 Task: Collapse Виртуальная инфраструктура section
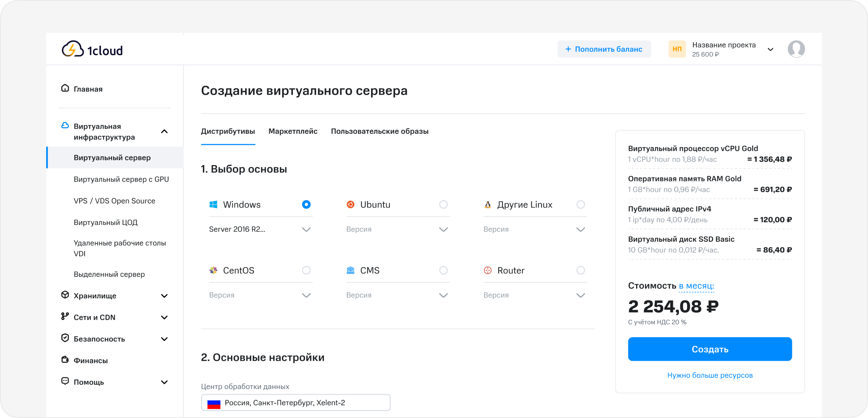164,132
